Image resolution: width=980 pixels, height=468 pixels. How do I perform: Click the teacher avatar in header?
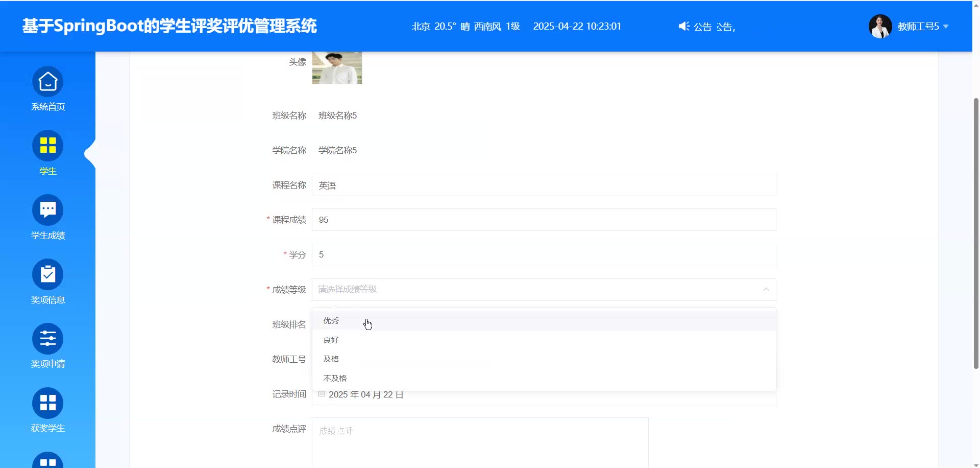click(x=880, y=26)
